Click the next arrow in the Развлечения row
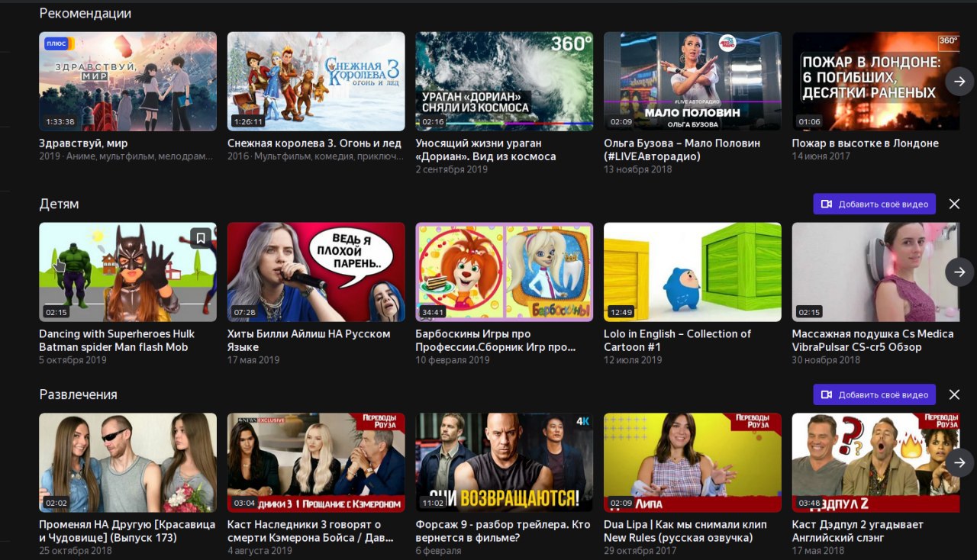 pyautogui.click(x=959, y=462)
